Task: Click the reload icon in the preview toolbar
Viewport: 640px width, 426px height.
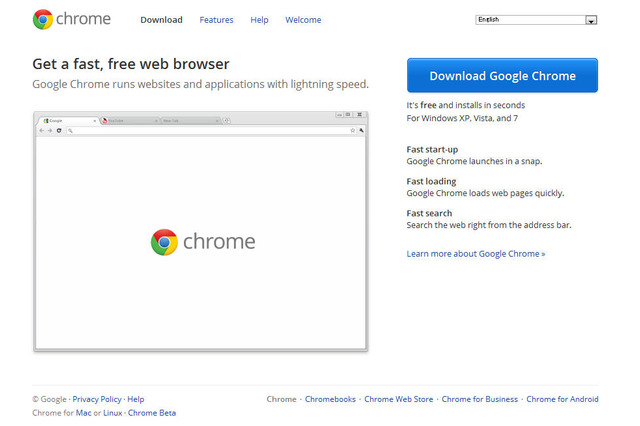Action: coord(59,131)
